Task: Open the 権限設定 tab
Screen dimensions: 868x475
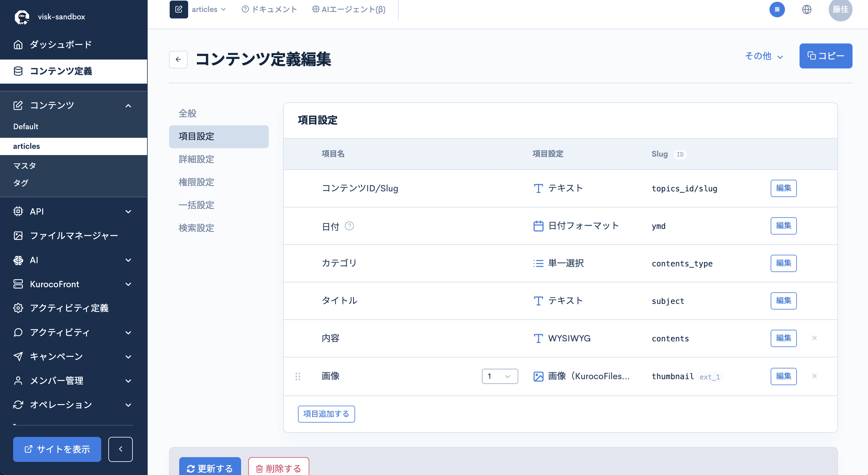Action: point(196,182)
